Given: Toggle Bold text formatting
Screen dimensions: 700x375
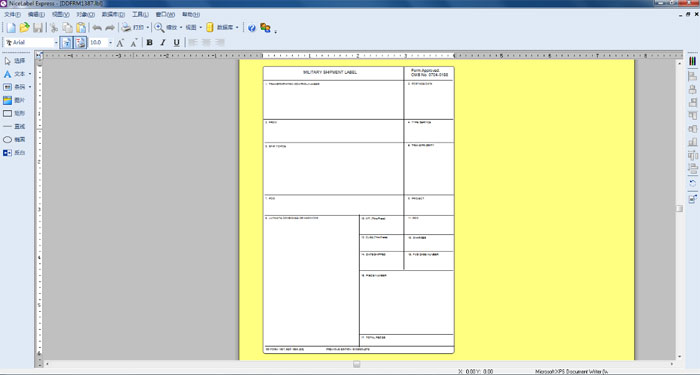Looking at the screenshot, I should pos(150,42).
